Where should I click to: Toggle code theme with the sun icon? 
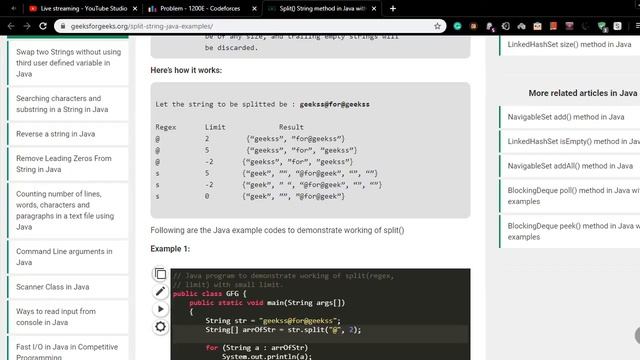click(160, 327)
